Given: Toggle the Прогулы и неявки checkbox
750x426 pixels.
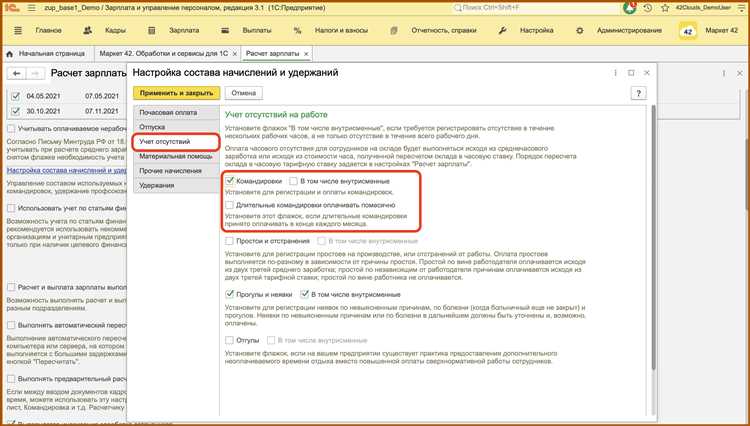Looking at the screenshot, I should click(231, 294).
